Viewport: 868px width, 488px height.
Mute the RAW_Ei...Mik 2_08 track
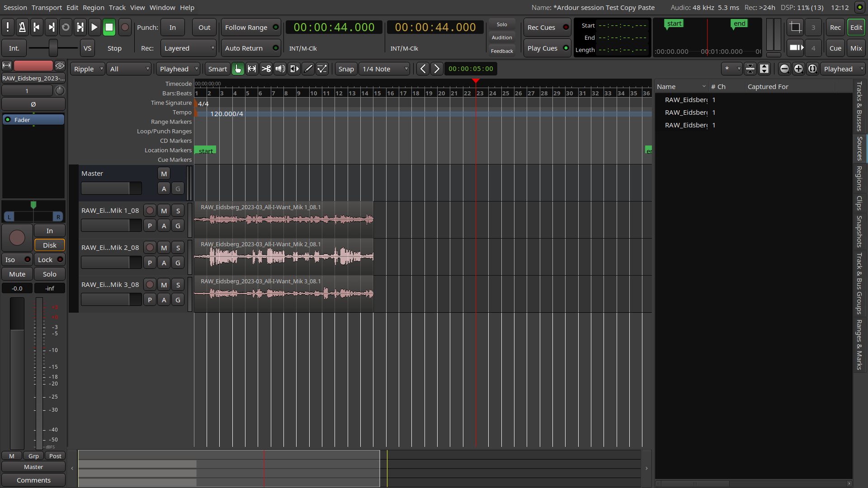pyautogui.click(x=164, y=248)
